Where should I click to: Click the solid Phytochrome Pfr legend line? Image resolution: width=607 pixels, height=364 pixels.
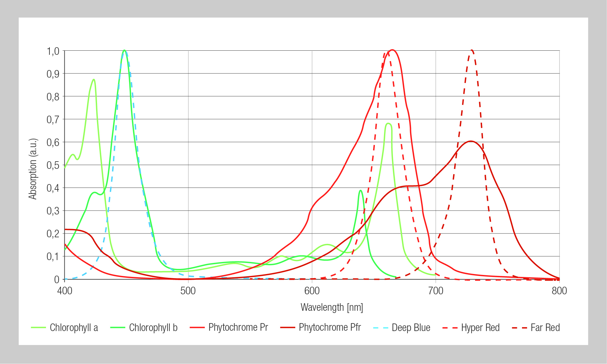pyautogui.click(x=288, y=328)
